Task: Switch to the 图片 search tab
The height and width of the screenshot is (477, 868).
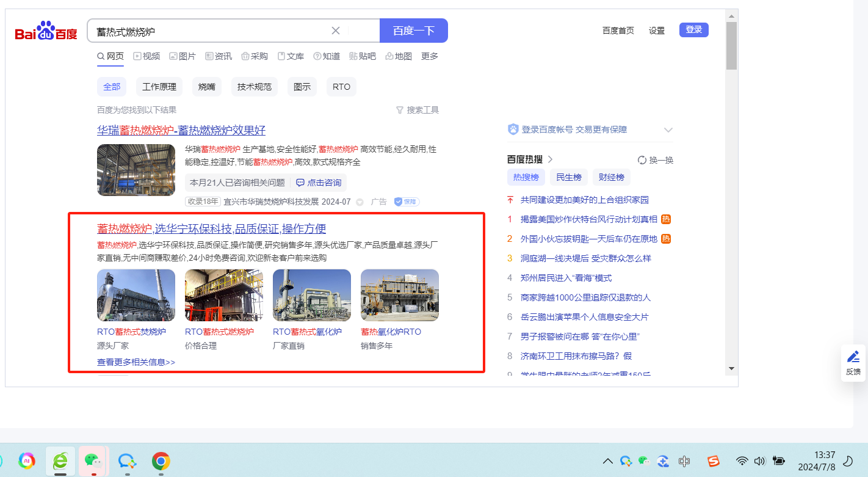Action: pyautogui.click(x=183, y=56)
